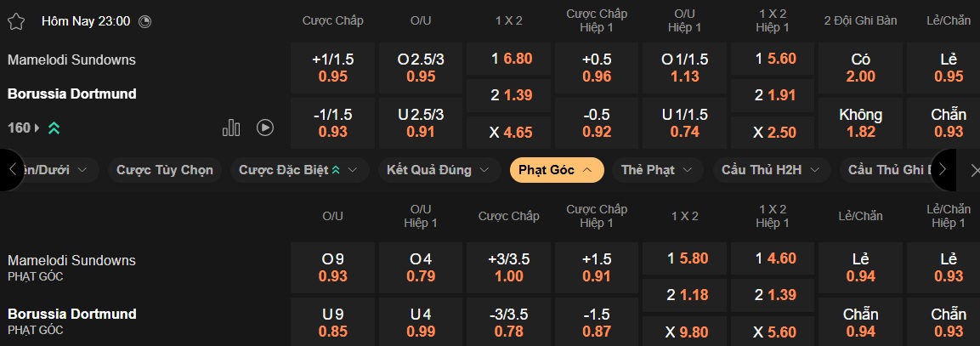Add match to favorites with star icon
Image resolution: width=980 pixels, height=346 pixels.
[16, 21]
